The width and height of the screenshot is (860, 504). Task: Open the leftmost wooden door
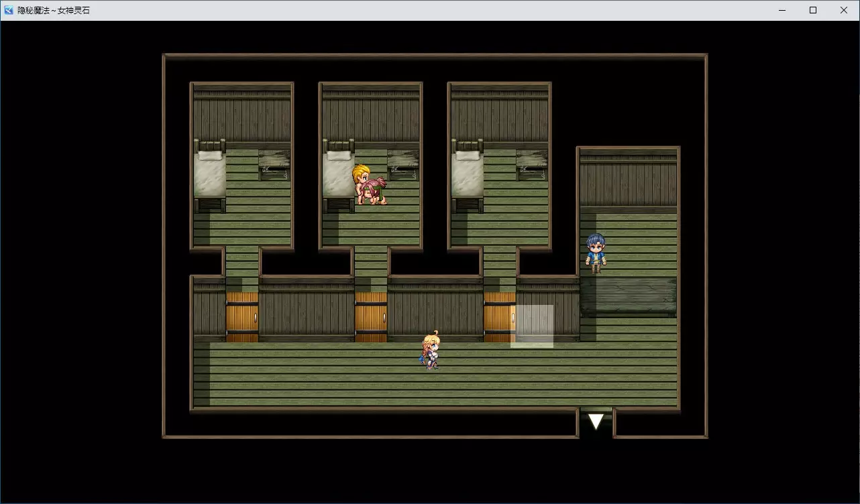pyautogui.click(x=242, y=317)
